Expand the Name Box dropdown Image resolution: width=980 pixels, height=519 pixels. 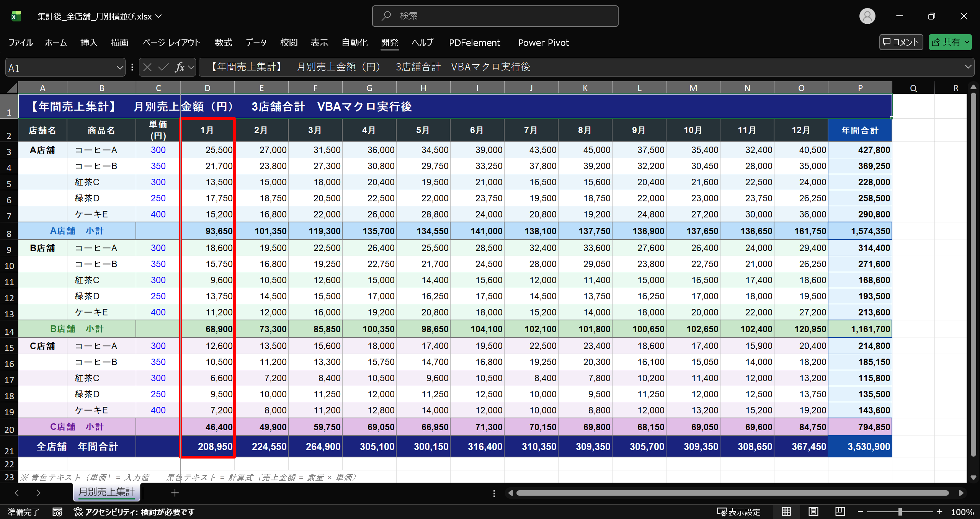click(119, 68)
